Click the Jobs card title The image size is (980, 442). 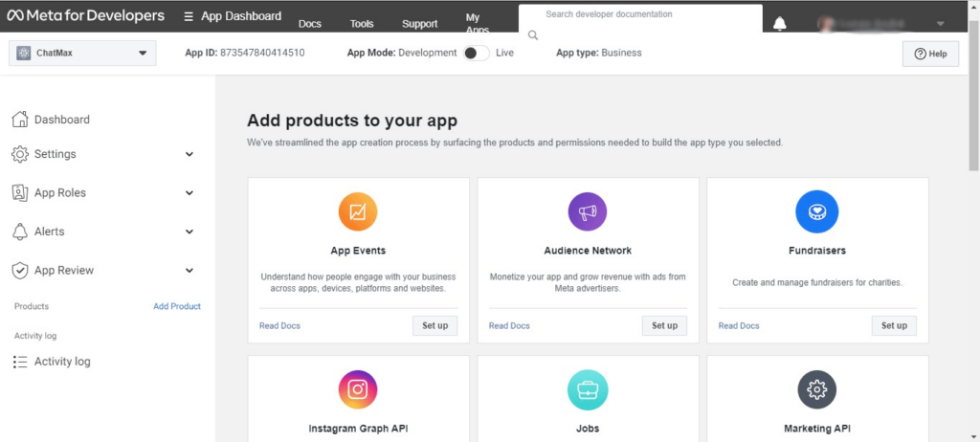tap(588, 429)
